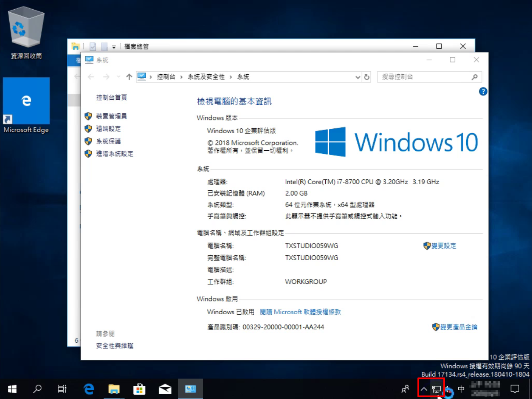Expand 檔案總管 quick access toolbar dropdown
The image size is (532, 399).
click(x=114, y=47)
